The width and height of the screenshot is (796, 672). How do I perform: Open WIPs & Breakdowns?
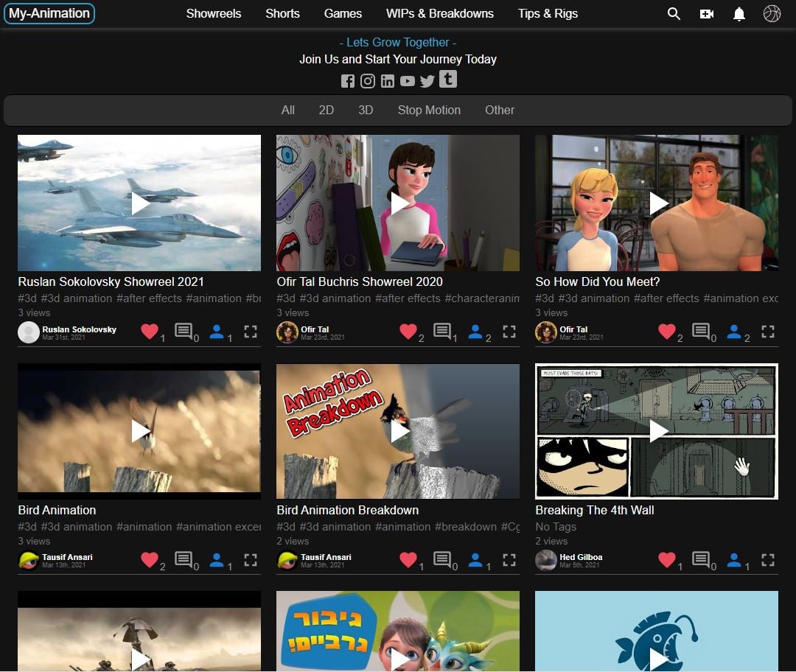point(440,14)
